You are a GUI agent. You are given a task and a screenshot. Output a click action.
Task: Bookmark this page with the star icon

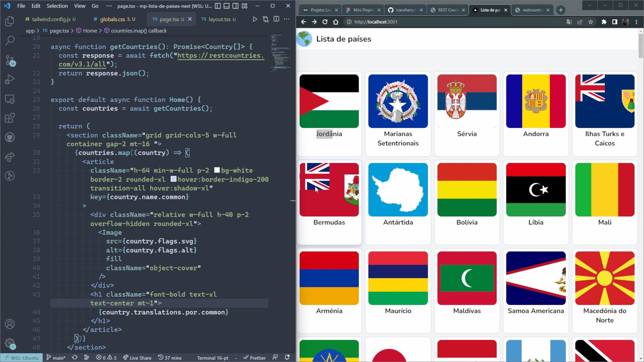[591, 22]
